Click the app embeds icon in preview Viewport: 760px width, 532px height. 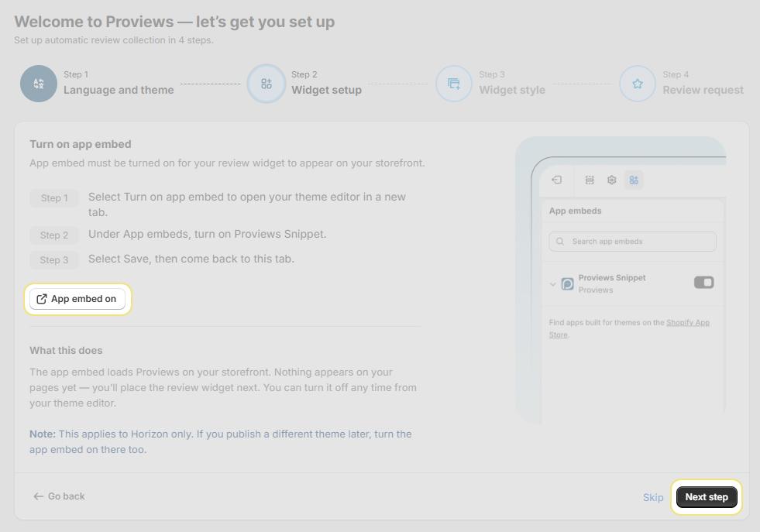tap(634, 180)
